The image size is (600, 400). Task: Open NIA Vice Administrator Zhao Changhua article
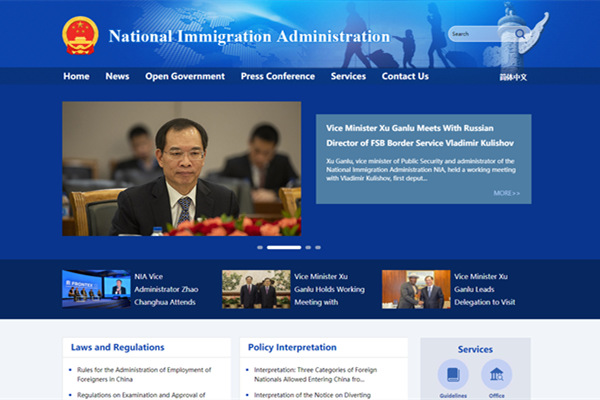point(166,289)
